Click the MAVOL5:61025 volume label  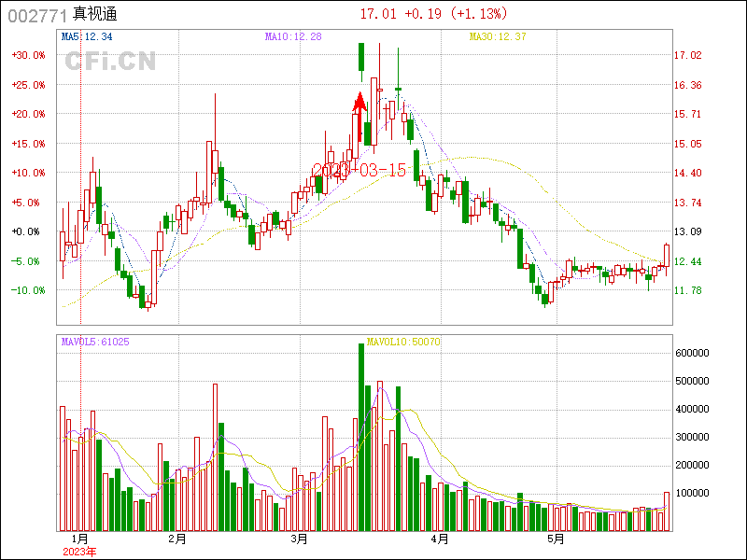tap(95, 343)
